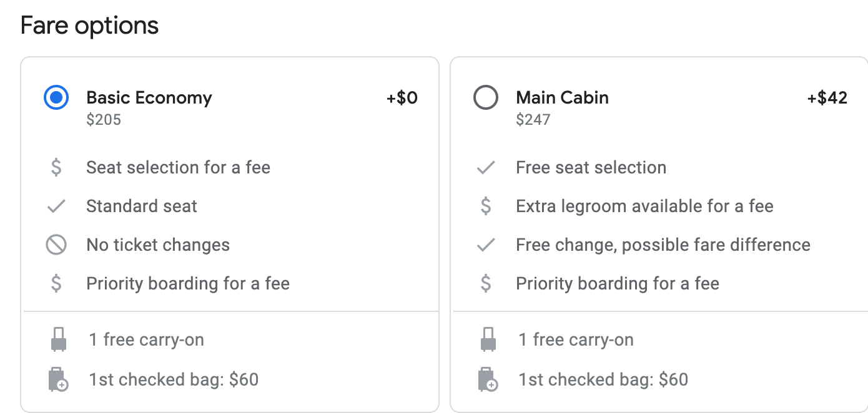The image size is (868, 413).
Task: Click the dollar icon by Basic Economy Priority boarding
Action: [56, 284]
